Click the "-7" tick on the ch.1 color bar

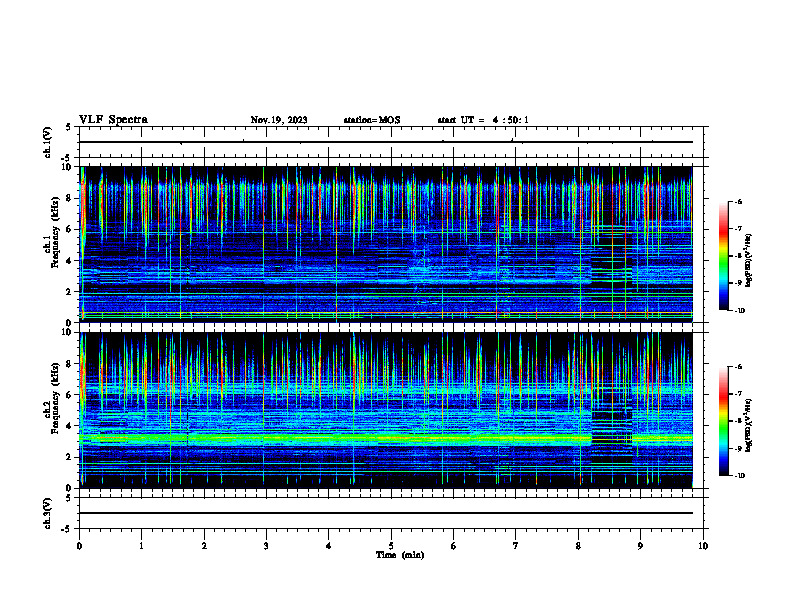point(738,229)
